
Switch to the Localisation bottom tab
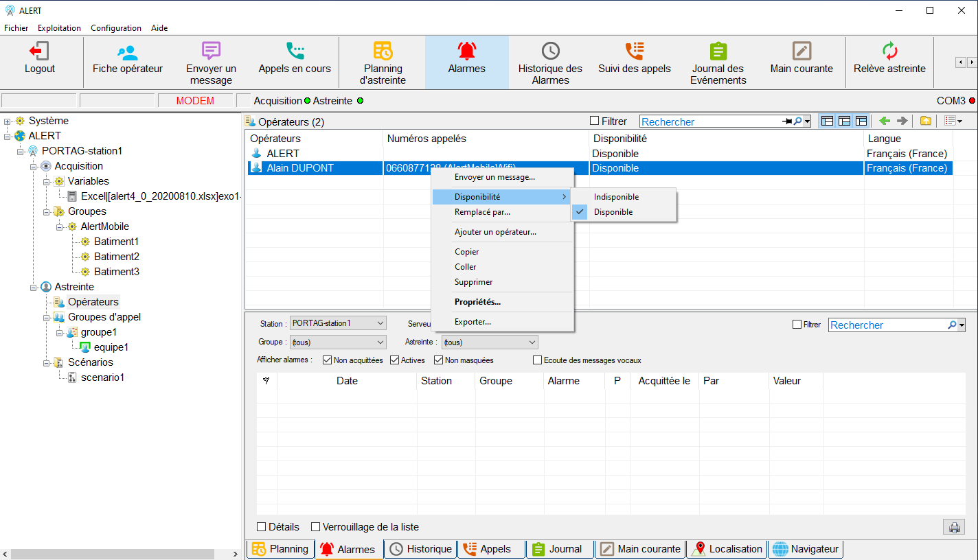tap(727, 549)
